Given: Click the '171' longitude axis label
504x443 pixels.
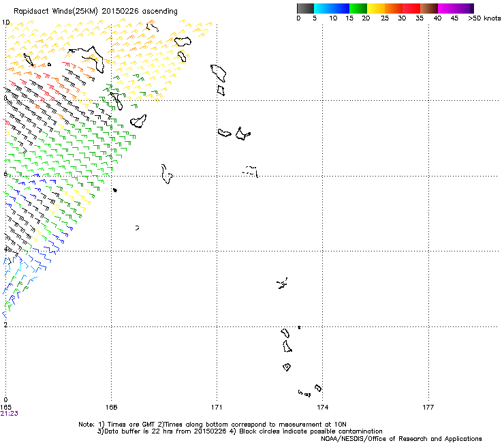Looking at the screenshot, I should 217,408.
